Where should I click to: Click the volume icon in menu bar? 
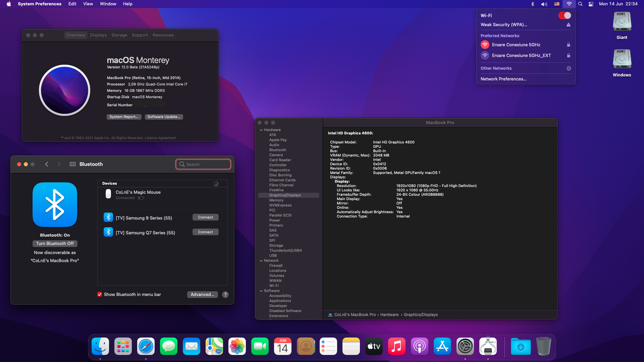(x=544, y=4)
